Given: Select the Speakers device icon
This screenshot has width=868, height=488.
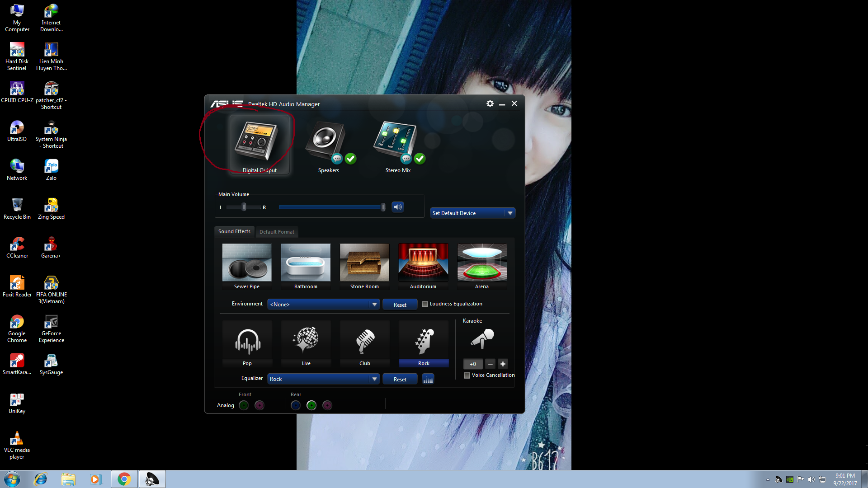Looking at the screenshot, I should [326, 141].
